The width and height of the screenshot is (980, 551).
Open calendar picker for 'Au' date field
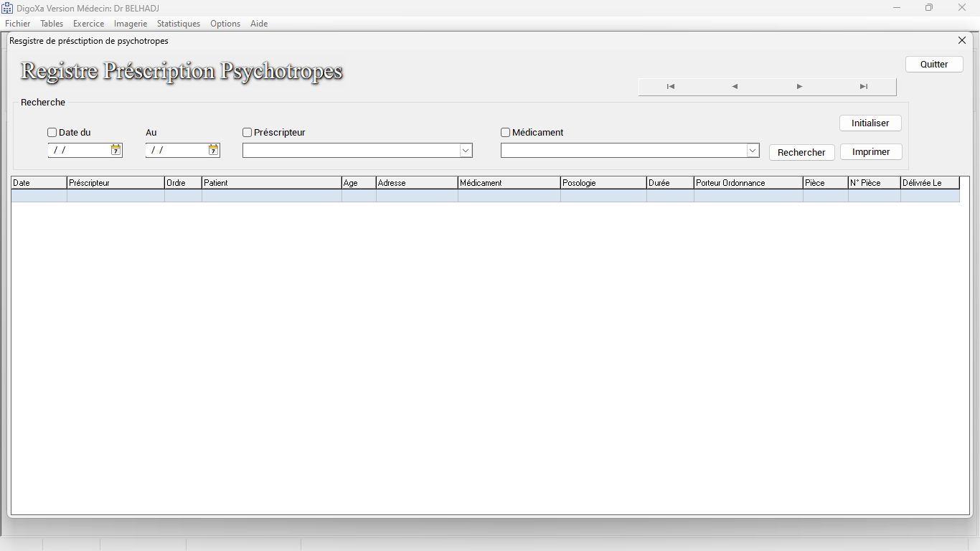(x=213, y=150)
